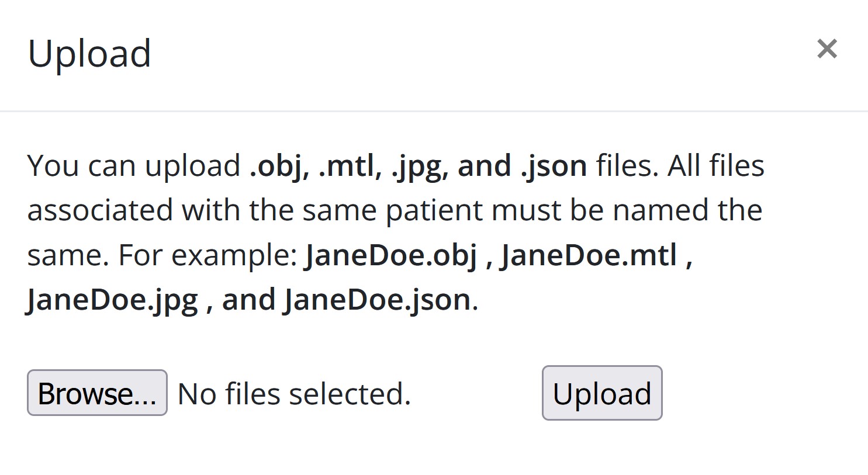Image resolution: width=868 pixels, height=475 pixels.
Task: Click the bold JaneDoe.mtl example filename
Action: pyautogui.click(x=589, y=255)
